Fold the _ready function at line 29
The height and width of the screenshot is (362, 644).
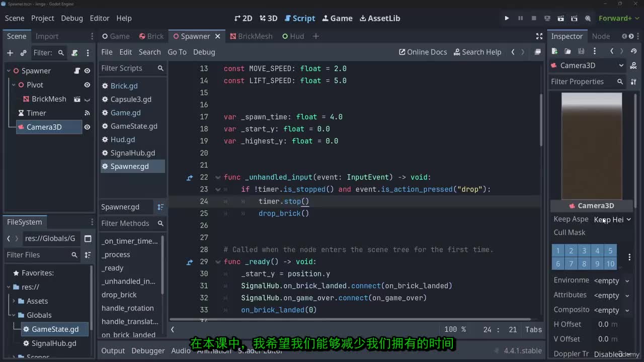pos(218,262)
